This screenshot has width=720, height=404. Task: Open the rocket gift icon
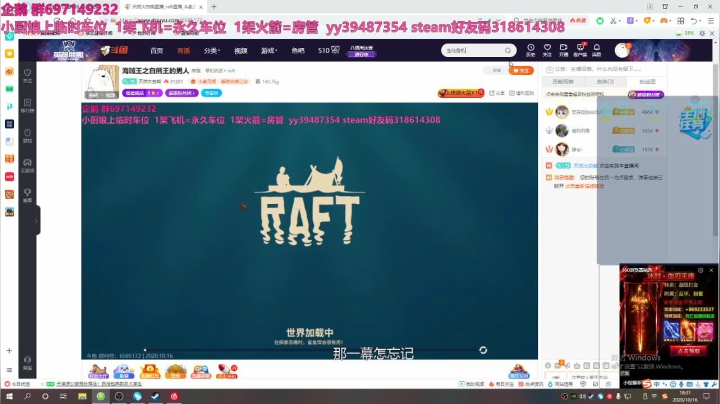point(227,371)
